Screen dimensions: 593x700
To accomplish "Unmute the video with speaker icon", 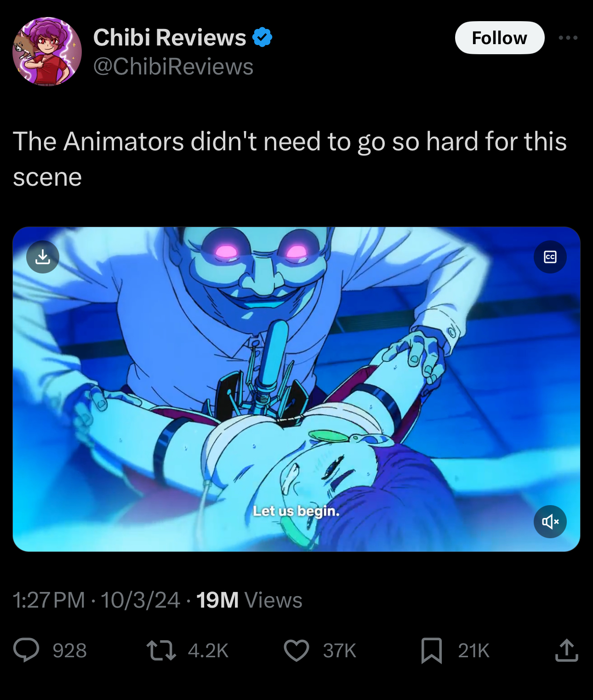I will pyautogui.click(x=550, y=522).
